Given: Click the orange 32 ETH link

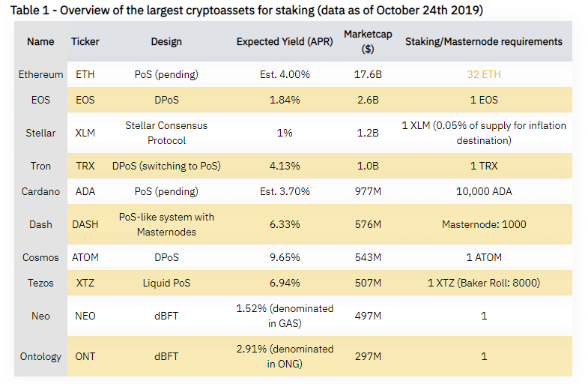Looking at the screenshot, I should pos(484,74).
